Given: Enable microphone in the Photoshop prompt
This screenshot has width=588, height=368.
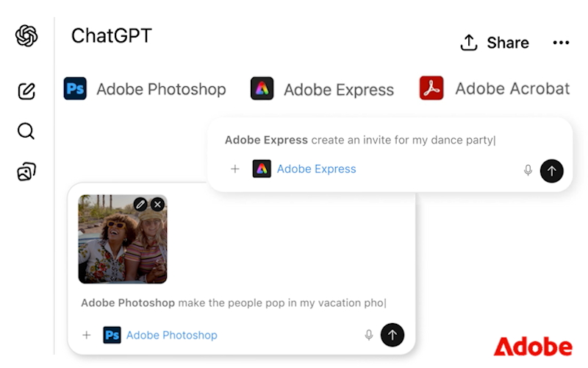Looking at the screenshot, I should 369,335.
